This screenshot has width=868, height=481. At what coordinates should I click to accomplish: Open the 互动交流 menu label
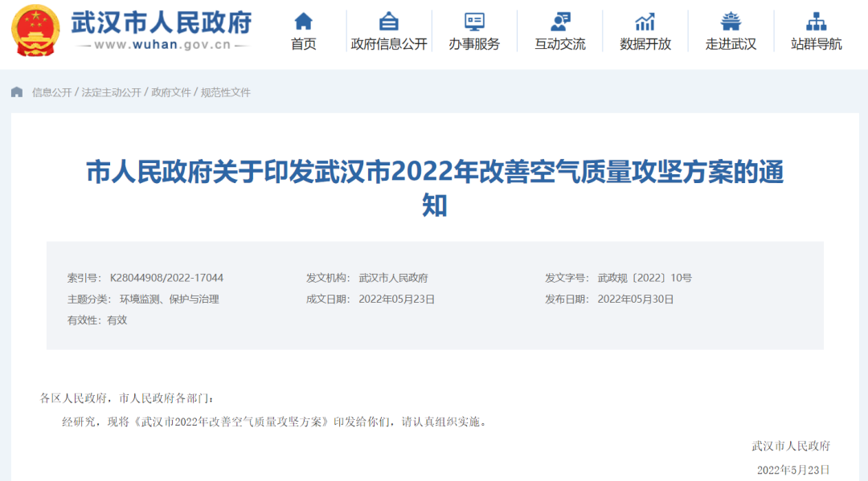coord(560,44)
